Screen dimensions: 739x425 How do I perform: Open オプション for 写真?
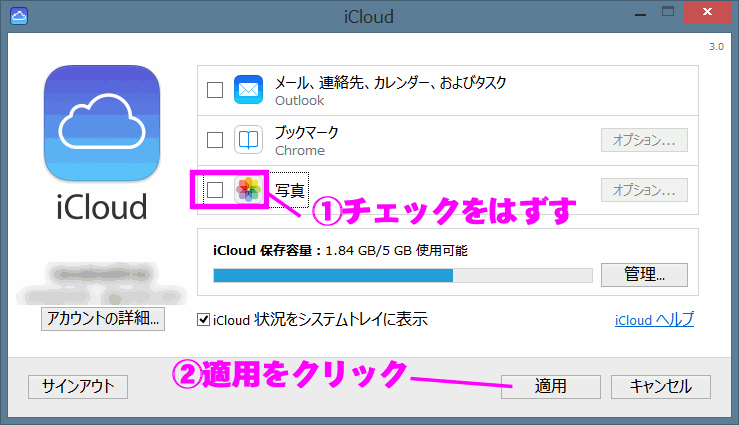(x=644, y=190)
